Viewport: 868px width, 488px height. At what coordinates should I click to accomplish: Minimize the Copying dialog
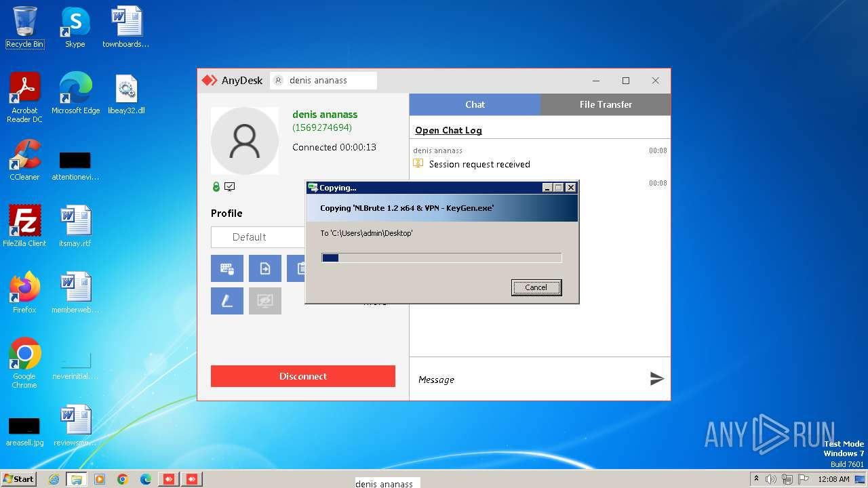(548, 188)
